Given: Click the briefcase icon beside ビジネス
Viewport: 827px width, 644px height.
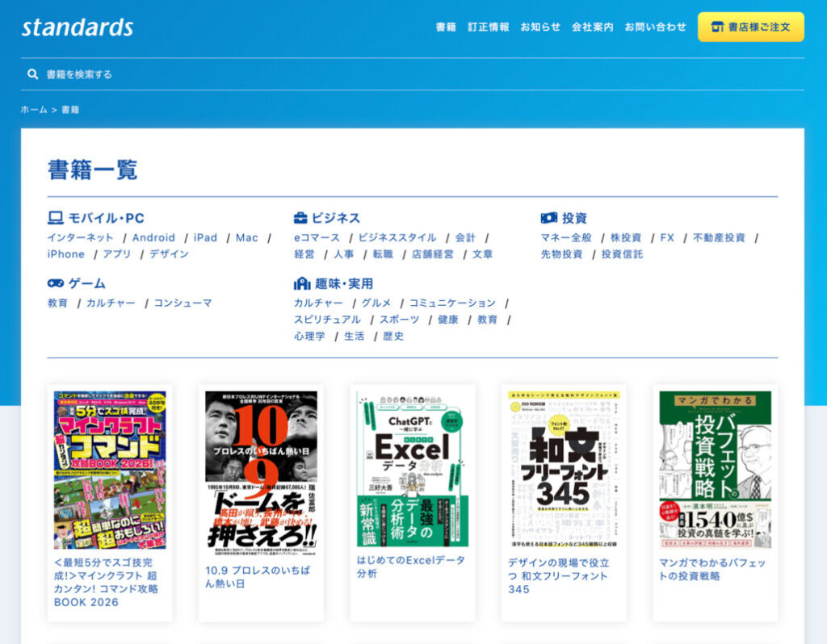Looking at the screenshot, I should pos(300,218).
